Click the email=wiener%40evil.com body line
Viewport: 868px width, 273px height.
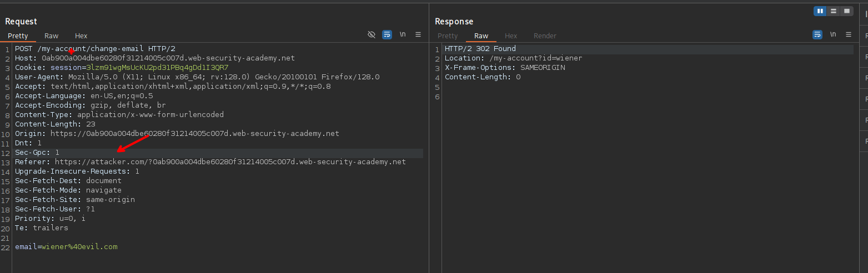pyautogui.click(x=66, y=247)
